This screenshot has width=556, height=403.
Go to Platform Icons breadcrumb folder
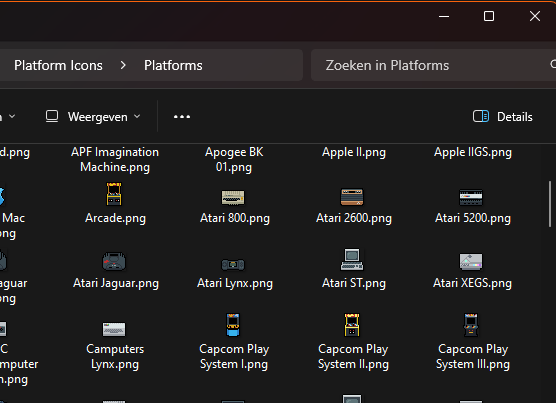[x=58, y=66]
